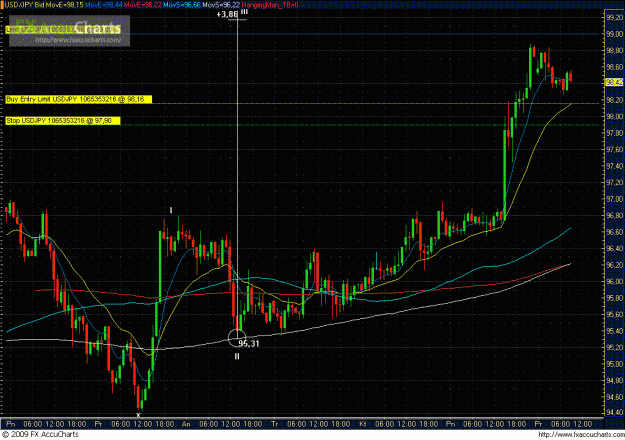Click the 99,00 price axis label
625x440 pixels.
coord(614,34)
